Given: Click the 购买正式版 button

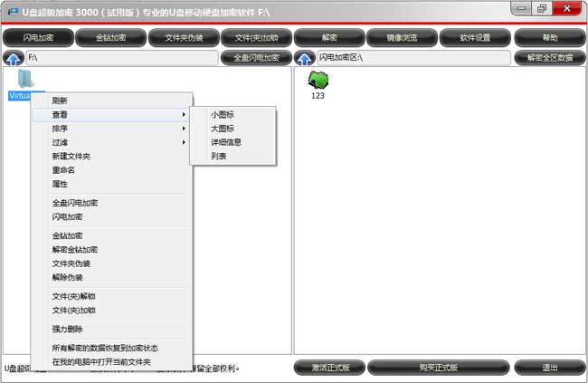Looking at the screenshot, I should point(439,368).
